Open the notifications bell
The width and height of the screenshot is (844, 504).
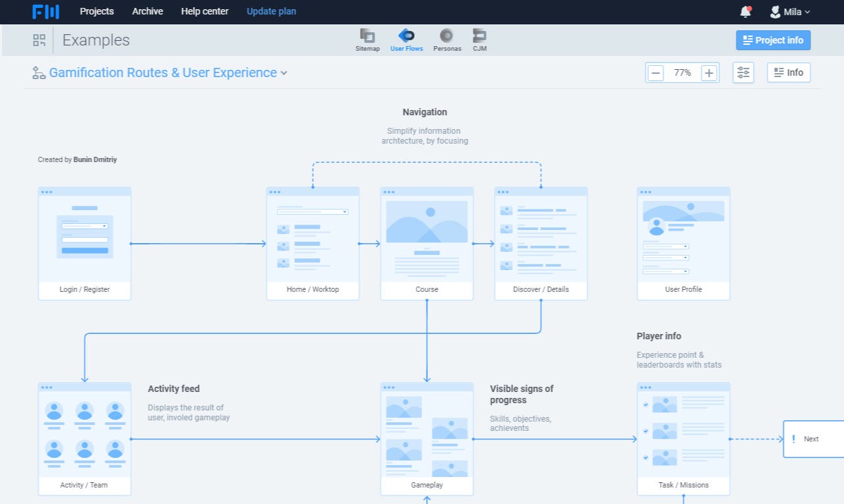[745, 11]
